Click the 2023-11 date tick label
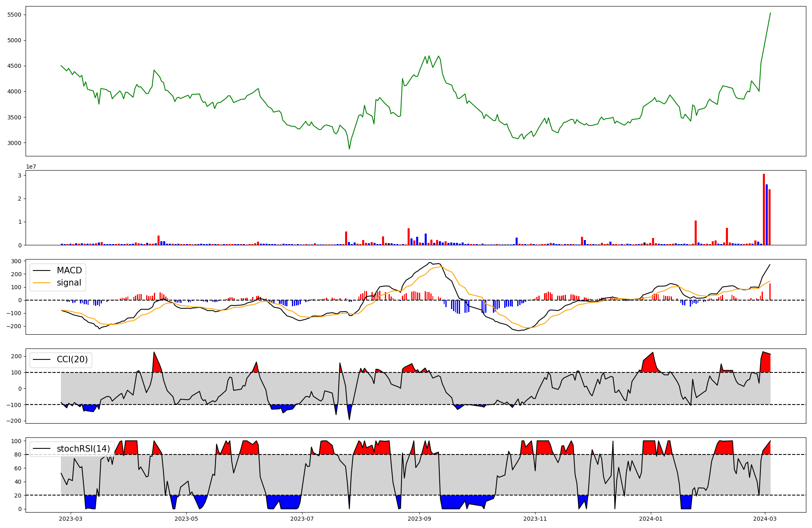This screenshot has height=528, width=812. pyautogui.click(x=535, y=518)
